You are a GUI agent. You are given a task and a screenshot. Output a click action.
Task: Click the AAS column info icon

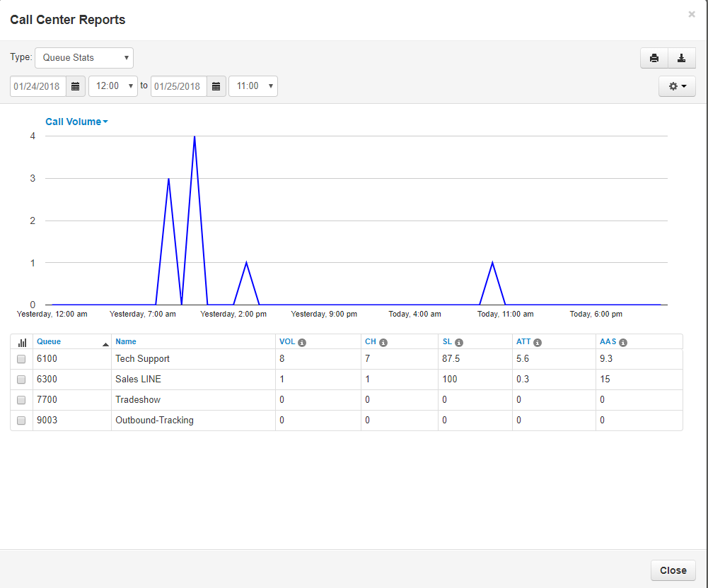tap(623, 342)
